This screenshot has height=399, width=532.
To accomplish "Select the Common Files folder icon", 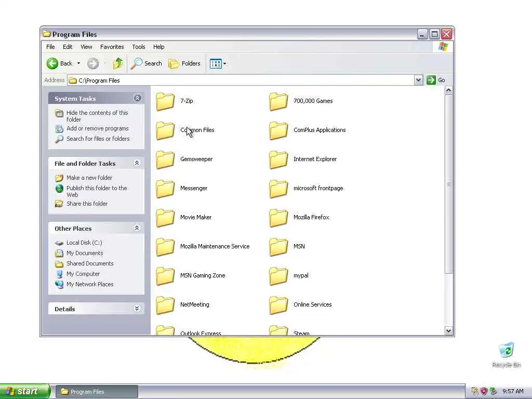I will coord(165,130).
